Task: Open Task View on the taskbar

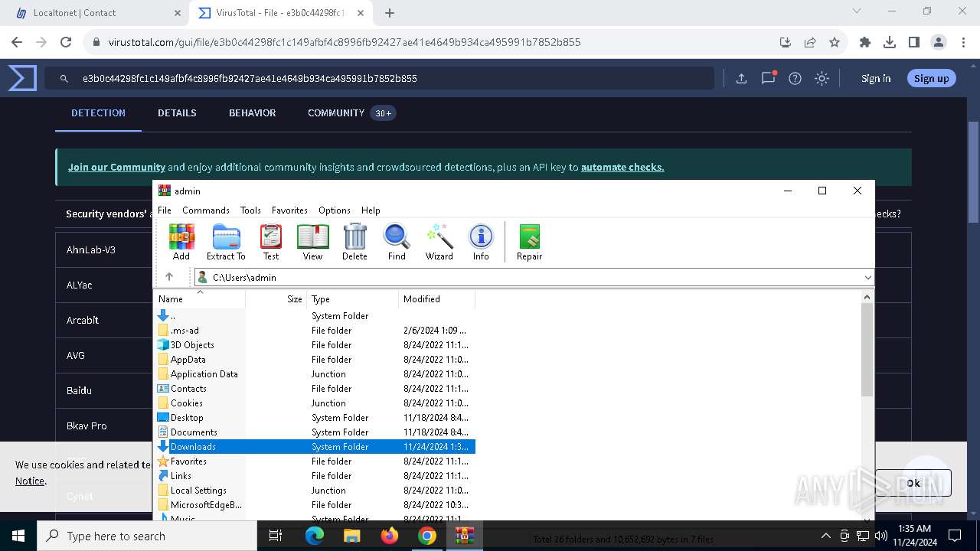Action: tap(276, 536)
